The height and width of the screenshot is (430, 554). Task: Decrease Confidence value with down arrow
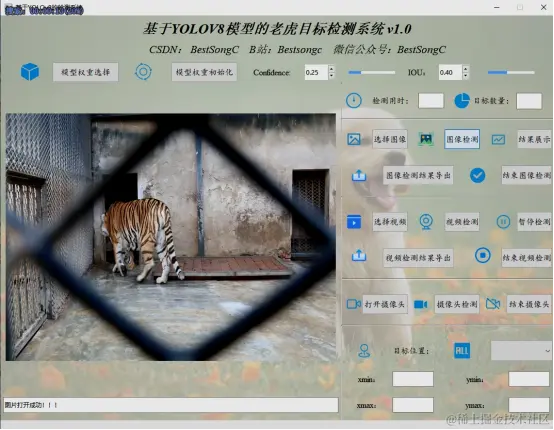tap(331, 76)
